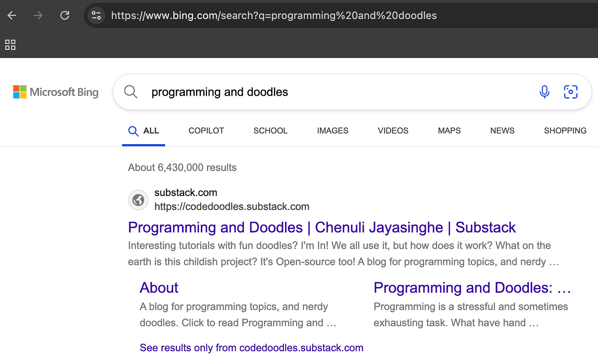Click the globe favicon beside substack.com
598x364 pixels.
click(138, 200)
